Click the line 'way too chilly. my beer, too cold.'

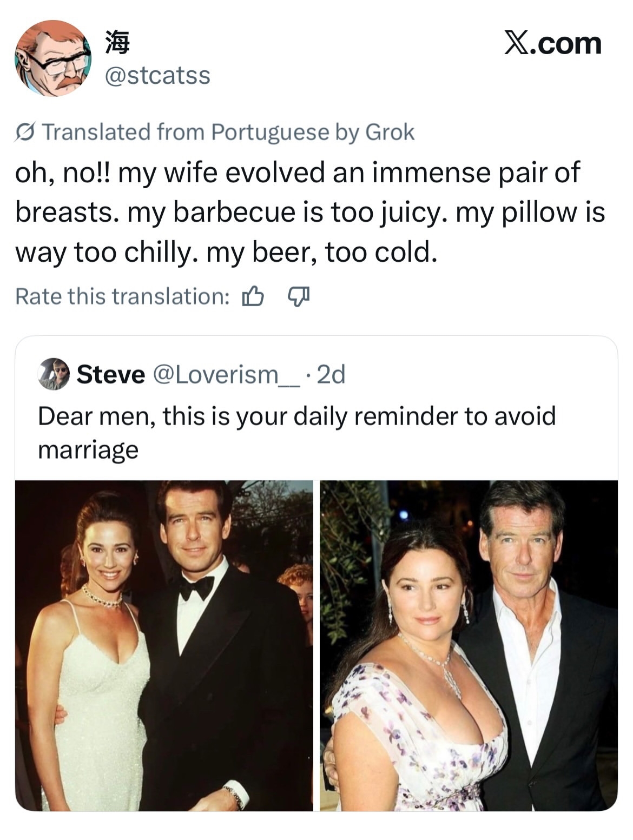coord(226,252)
